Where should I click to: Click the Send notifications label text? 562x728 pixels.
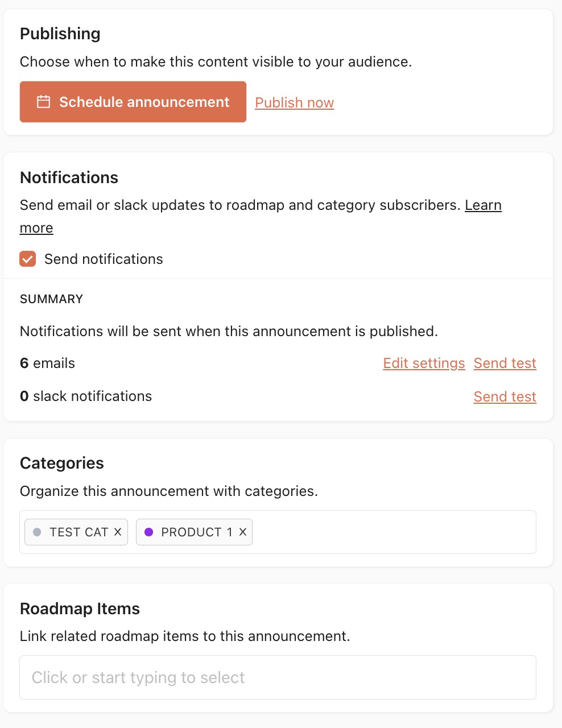(x=104, y=259)
